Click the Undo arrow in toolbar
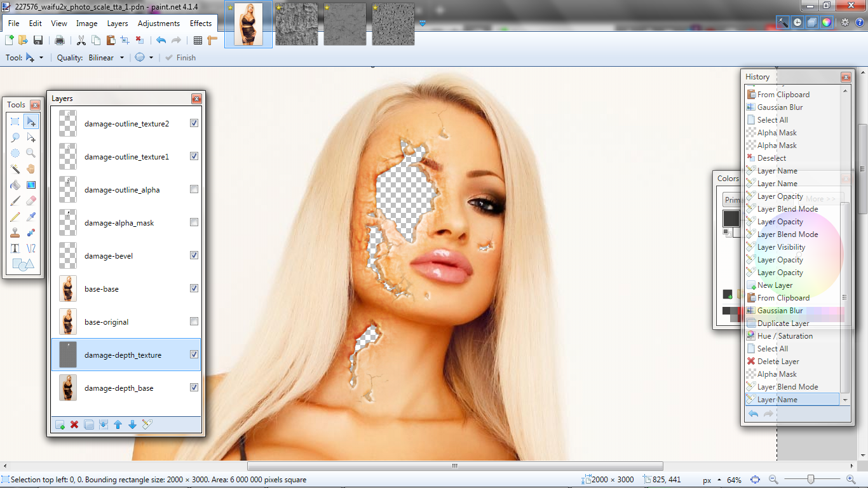Viewport: 868px width, 488px height. [161, 40]
